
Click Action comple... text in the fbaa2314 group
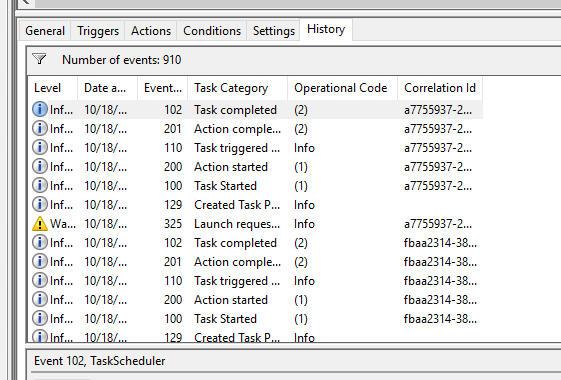[237, 262]
